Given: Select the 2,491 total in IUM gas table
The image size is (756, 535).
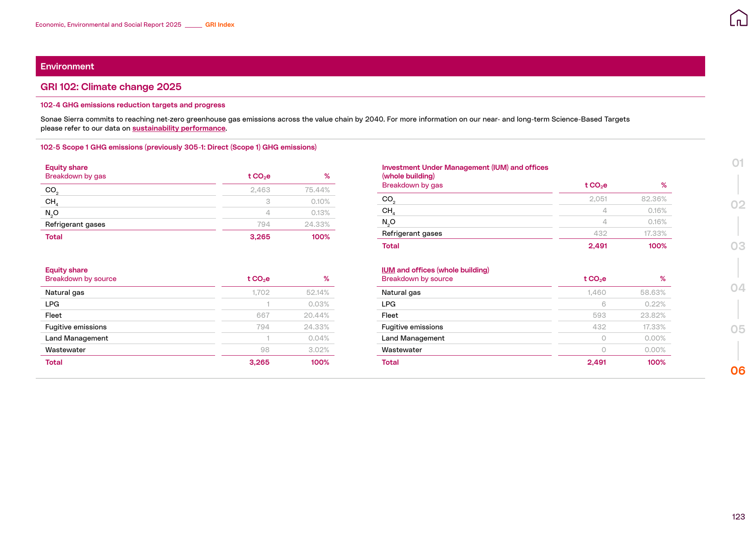Looking at the screenshot, I should [x=597, y=246].
